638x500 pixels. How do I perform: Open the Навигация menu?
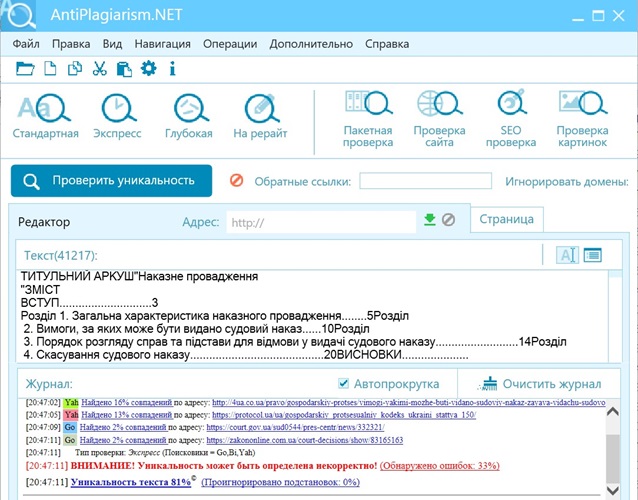163,44
